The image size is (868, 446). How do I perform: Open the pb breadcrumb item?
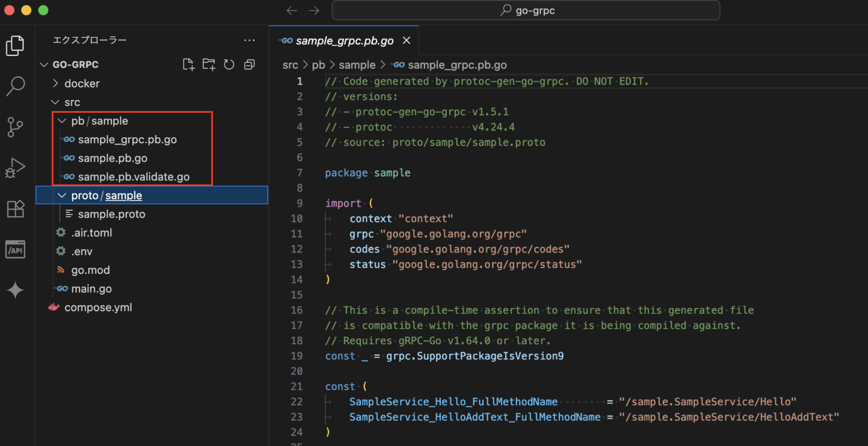pos(318,64)
